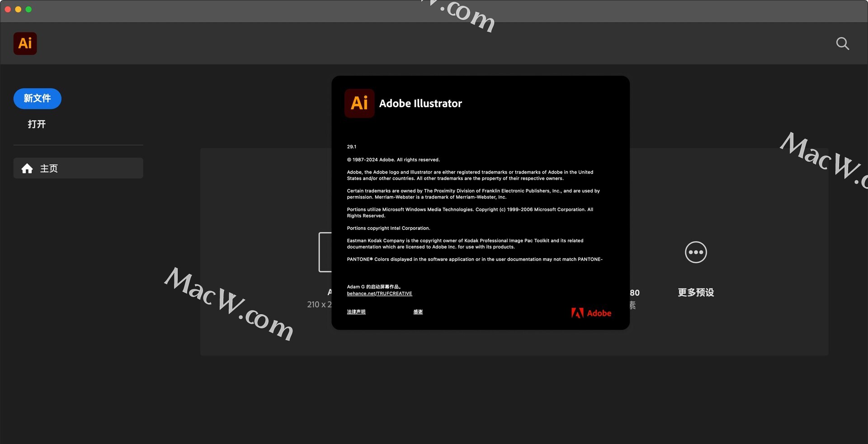The height and width of the screenshot is (444, 868).
Task: Click the 新文件 new file button
Action: point(38,99)
